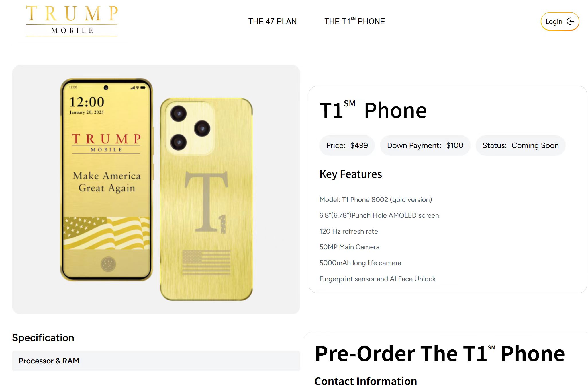Image resolution: width=588 pixels, height=385 pixels.
Task: Open THE T1 PHONE menu item
Action: [354, 21]
